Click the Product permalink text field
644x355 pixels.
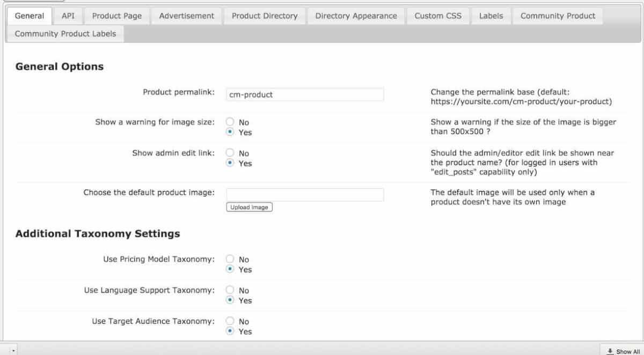(x=304, y=94)
